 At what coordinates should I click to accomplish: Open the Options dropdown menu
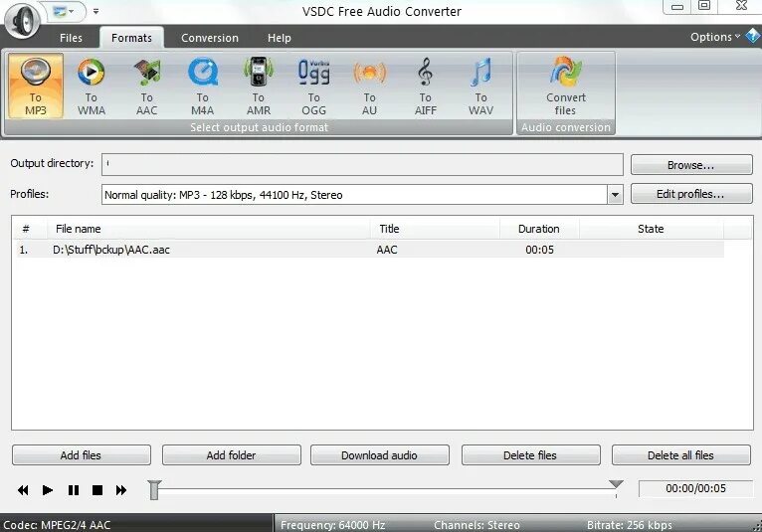click(x=715, y=37)
